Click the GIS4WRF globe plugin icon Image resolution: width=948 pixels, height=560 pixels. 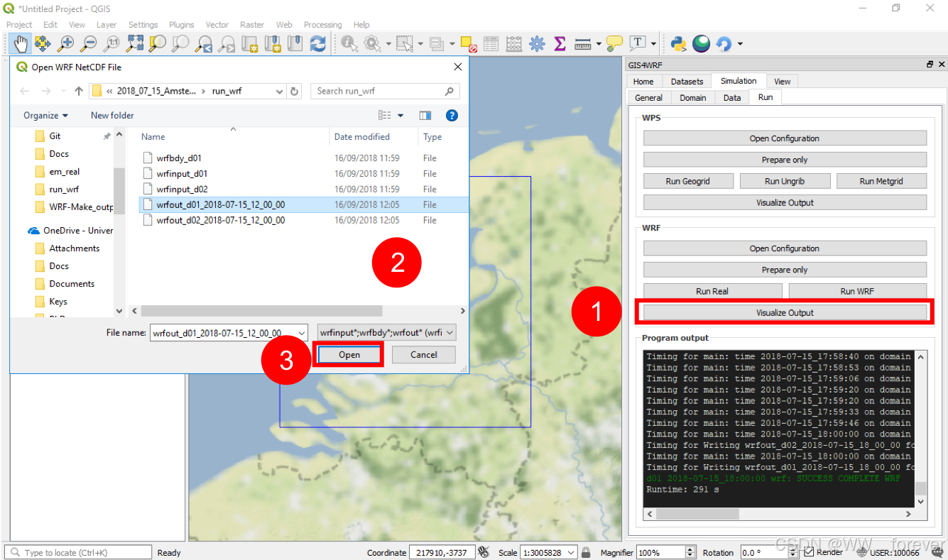pyautogui.click(x=701, y=44)
